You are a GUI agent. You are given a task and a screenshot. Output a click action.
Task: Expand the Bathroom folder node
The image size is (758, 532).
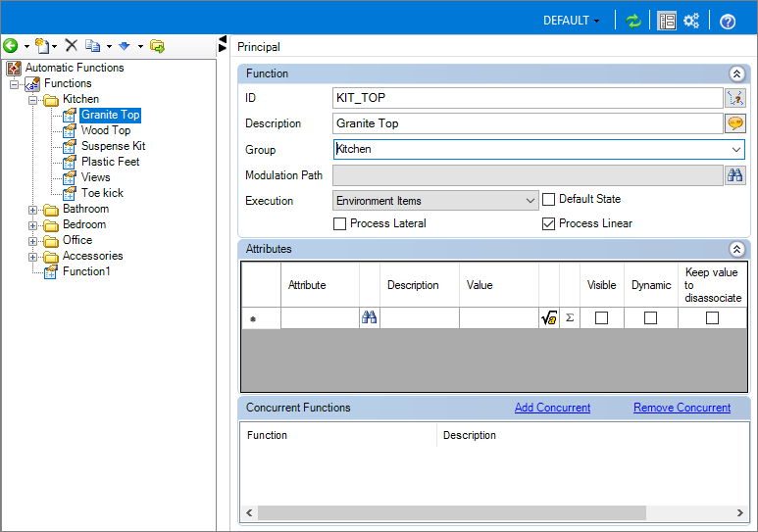point(32,210)
